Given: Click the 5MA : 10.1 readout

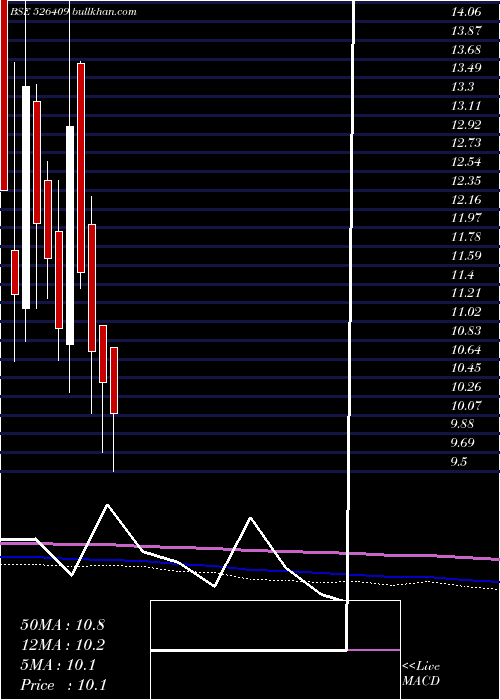Looking at the screenshot, I should click(x=58, y=665).
